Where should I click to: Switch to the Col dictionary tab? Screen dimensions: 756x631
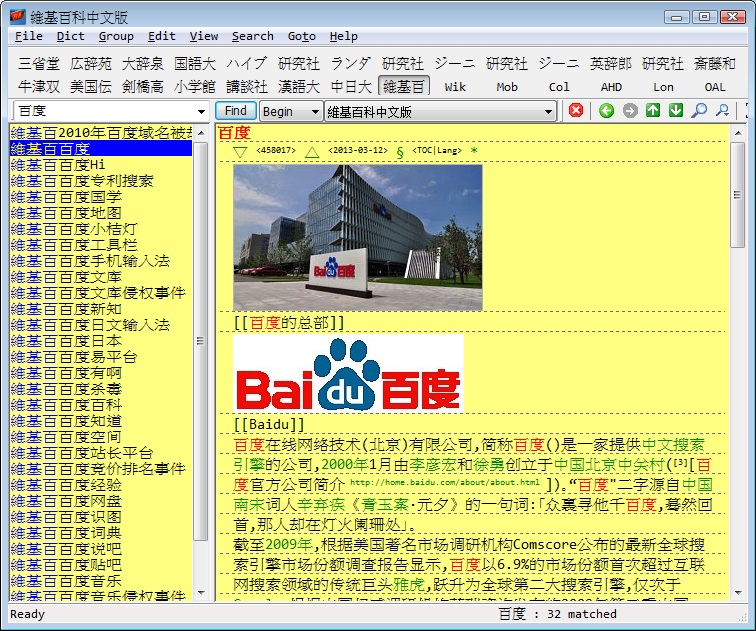[559, 87]
